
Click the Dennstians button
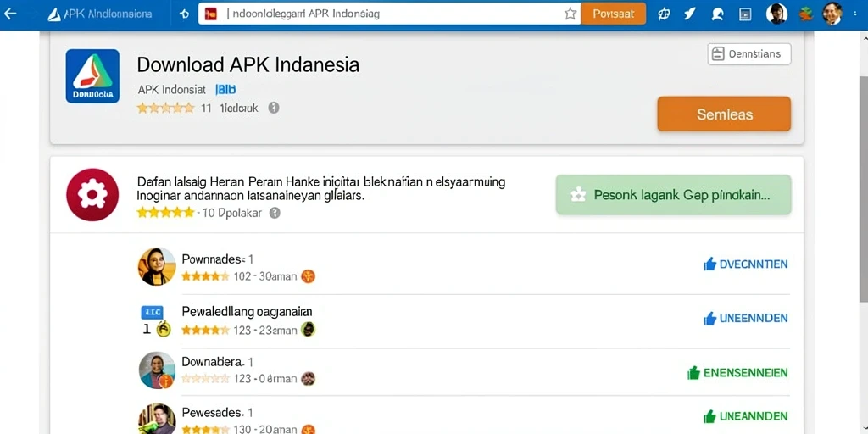pos(749,53)
